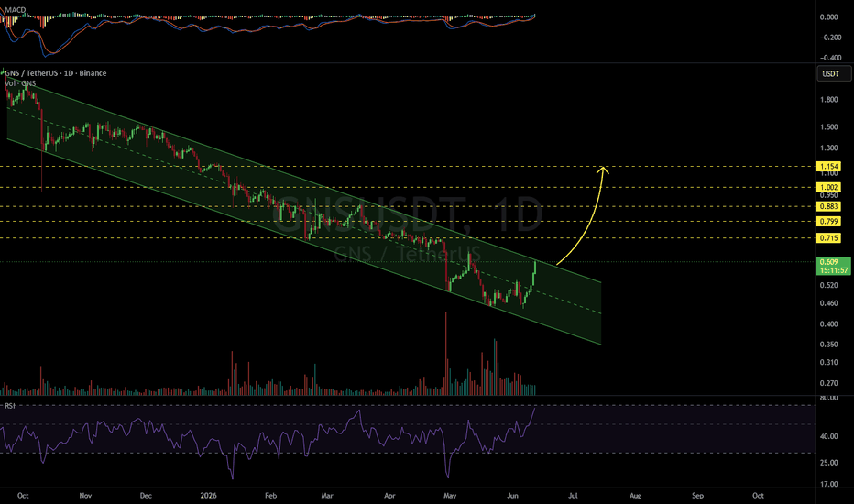The width and height of the screenshot is (854, 504).
Task: Click the 0.310 price axis value
Action: (x=829, y=362)
